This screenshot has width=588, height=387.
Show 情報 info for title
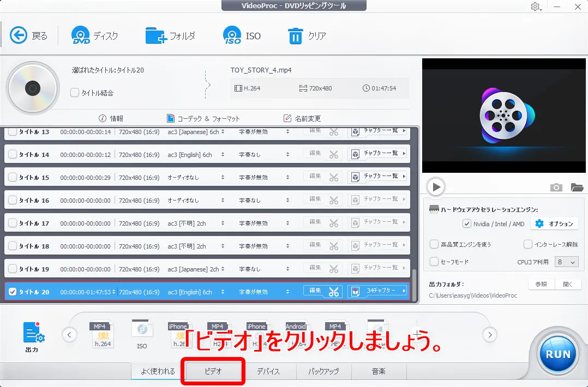(111, 118)
